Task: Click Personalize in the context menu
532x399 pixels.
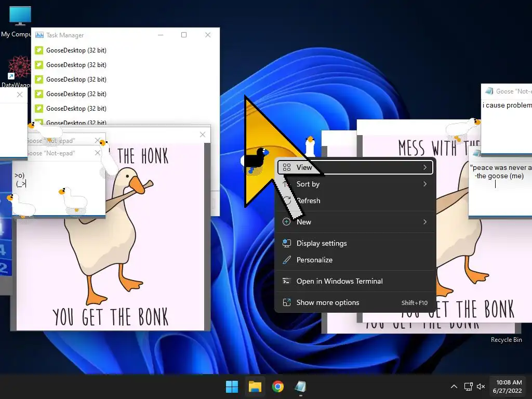Action: (355, 260)
